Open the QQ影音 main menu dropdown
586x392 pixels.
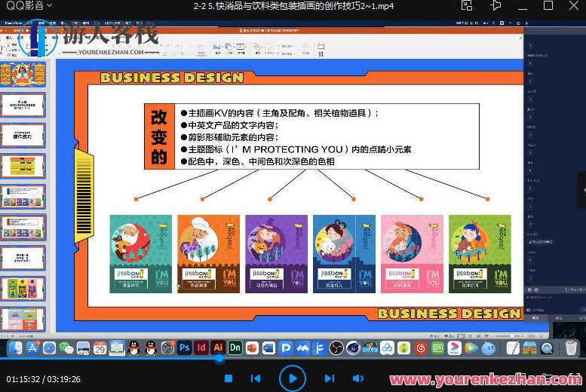point(29,5)
